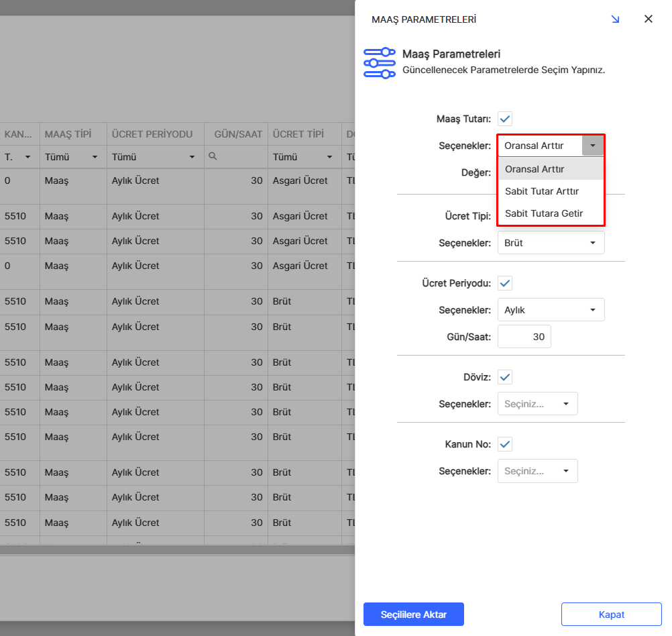The height and width of the screenshot is (636, 672).
Task: Click the blue collapse arrow icon in panel header
Action: (x=615, y=19)
